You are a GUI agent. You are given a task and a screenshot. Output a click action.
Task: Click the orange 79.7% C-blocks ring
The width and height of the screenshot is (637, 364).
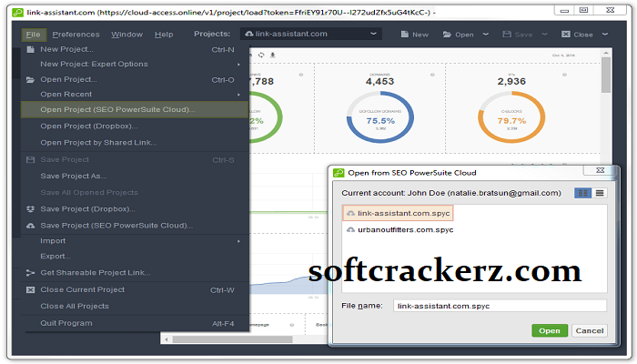(511, 117)
